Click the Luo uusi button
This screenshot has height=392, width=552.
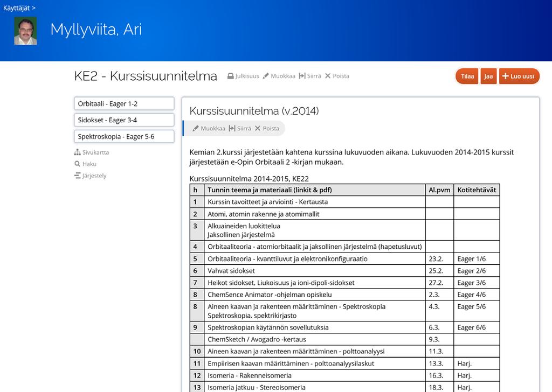click(519, 76)
